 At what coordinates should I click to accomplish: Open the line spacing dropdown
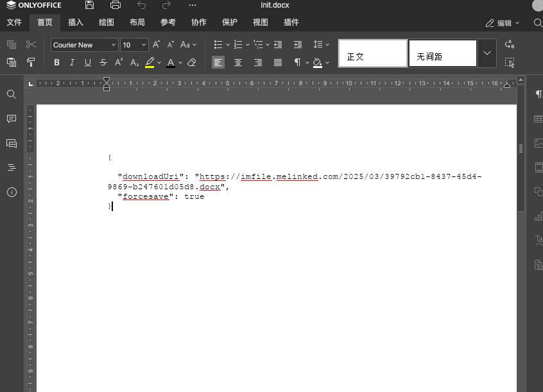321,44
